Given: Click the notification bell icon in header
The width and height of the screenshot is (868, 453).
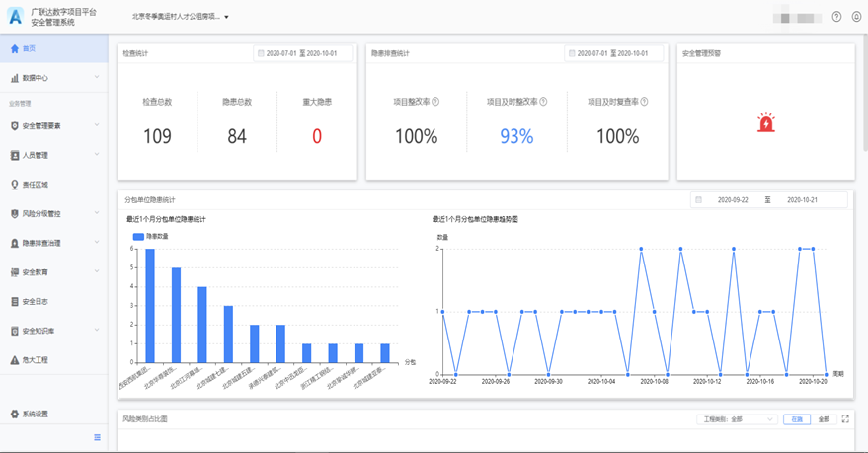Looking at the screenshot, I should (856, 17).
